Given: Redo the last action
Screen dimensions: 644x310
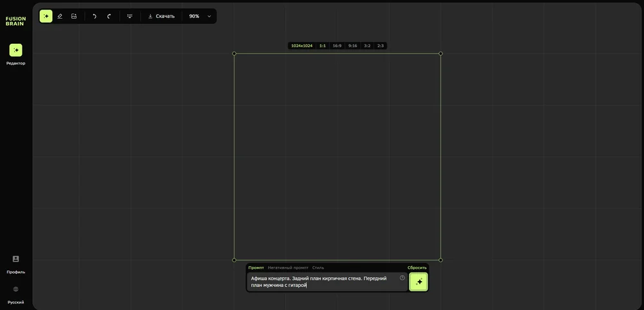Looking at the screenshot, I should [109, 16].
